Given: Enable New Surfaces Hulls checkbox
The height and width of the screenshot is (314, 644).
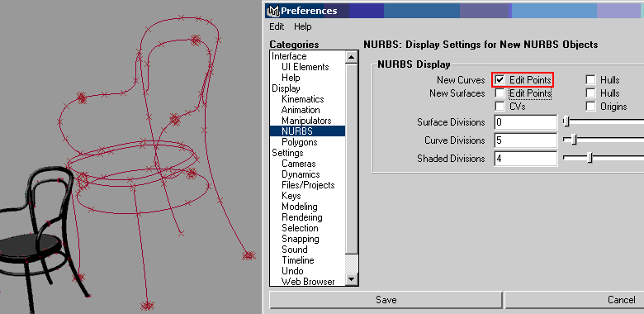Looking at the screenshot, I should tap(590, 93).
